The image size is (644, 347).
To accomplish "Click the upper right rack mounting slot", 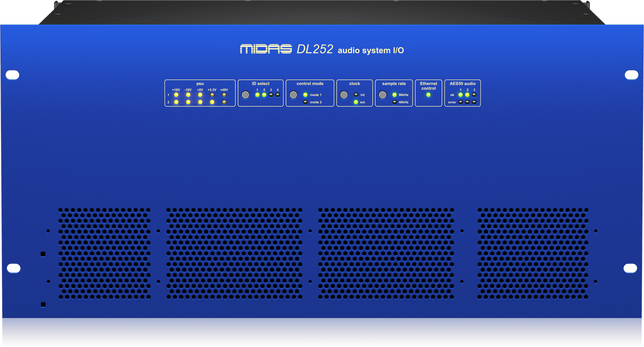I will [x=631, y=75].
